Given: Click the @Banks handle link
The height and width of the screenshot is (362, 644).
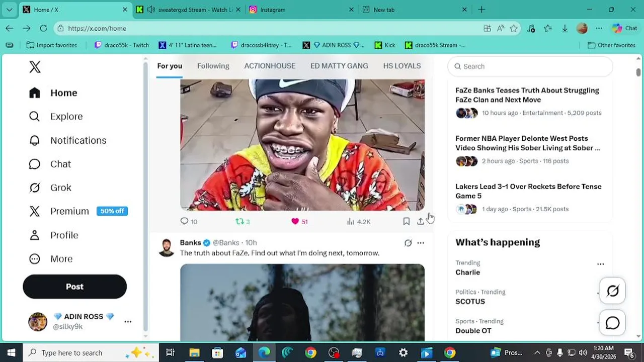Looking at the screenshot, I should point(226,243).
